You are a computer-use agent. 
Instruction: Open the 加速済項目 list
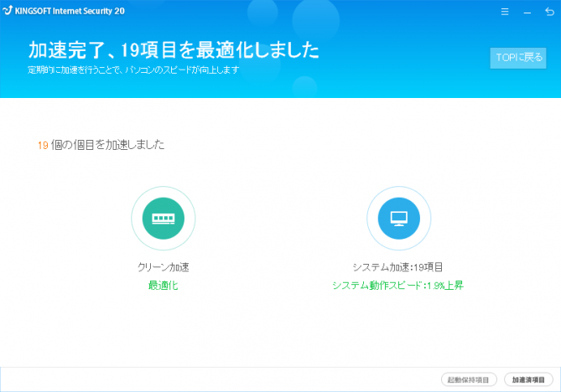click(529, 379)
